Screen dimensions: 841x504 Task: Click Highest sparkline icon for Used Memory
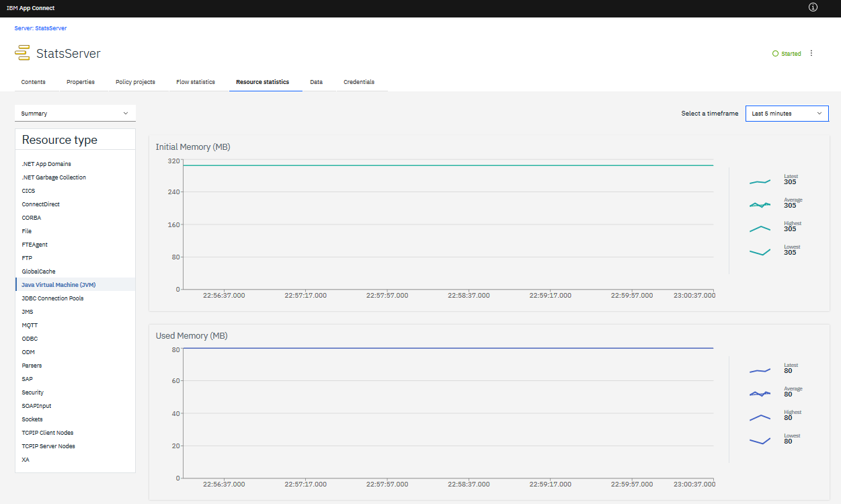tap(760, 417)
